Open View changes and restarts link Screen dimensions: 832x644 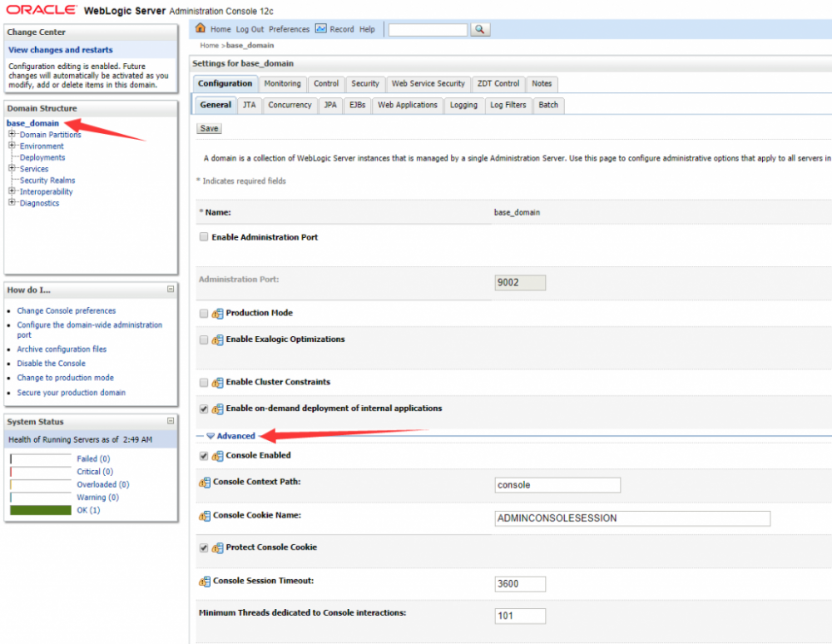click(61, 50)
